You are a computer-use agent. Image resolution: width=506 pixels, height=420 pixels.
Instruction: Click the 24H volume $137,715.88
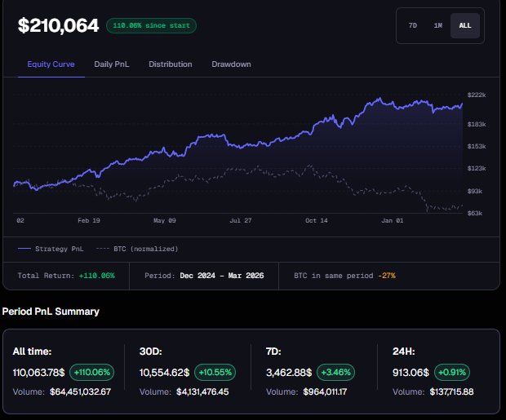(x=452, y=391)
